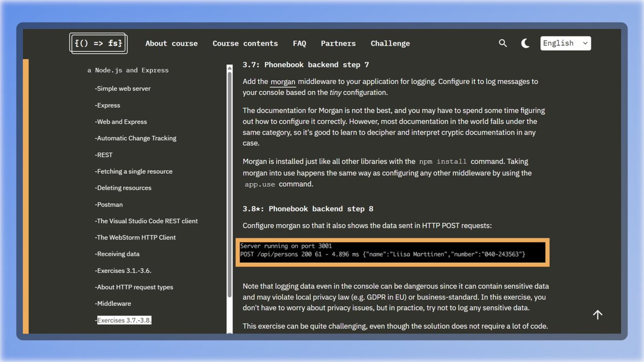Screen dimensions: 644x362
Task: Go to Deleting resources section
Action: (123, 188)
